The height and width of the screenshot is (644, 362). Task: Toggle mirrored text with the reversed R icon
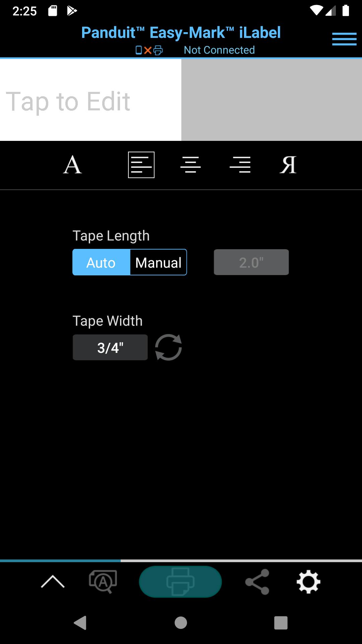(x=288, y=165)
